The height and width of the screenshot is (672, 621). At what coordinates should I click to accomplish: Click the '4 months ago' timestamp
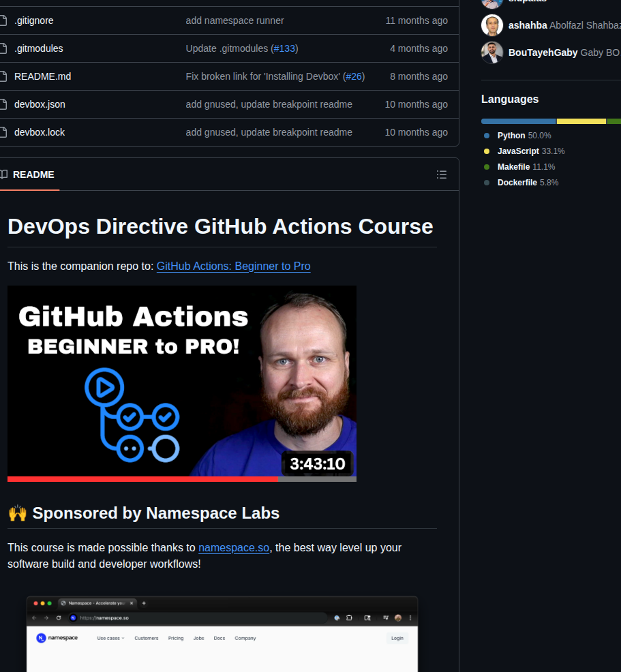(x=419, y=48)
